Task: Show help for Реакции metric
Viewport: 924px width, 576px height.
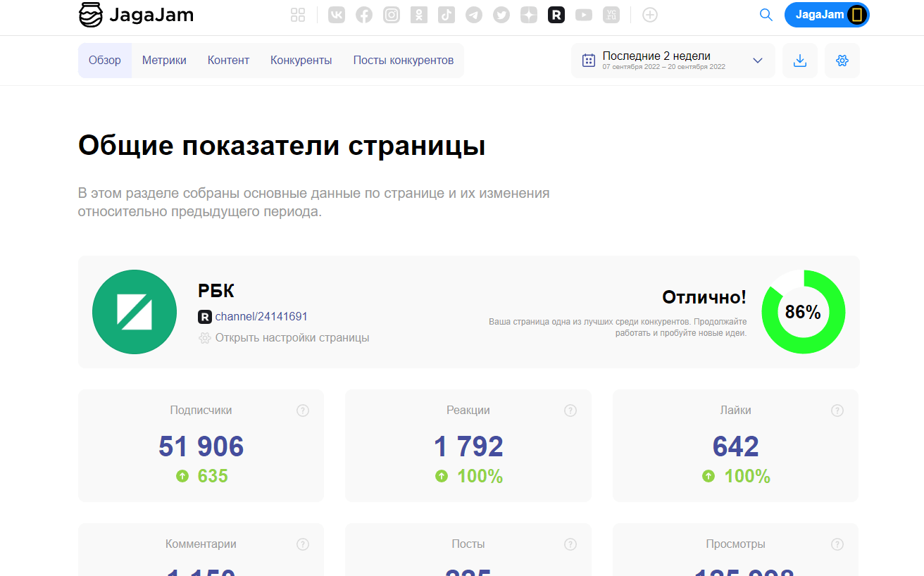Action: (x=570, y=411)
